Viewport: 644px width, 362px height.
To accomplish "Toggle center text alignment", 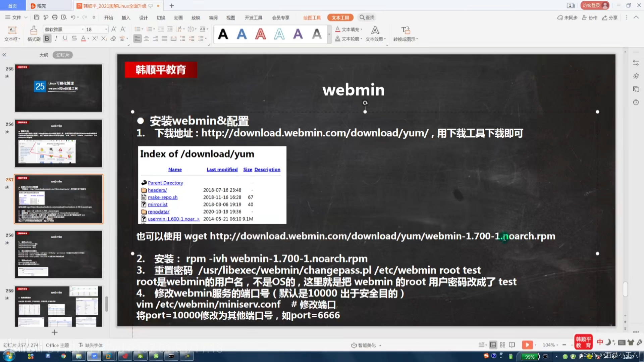I will tap(147, 39).
